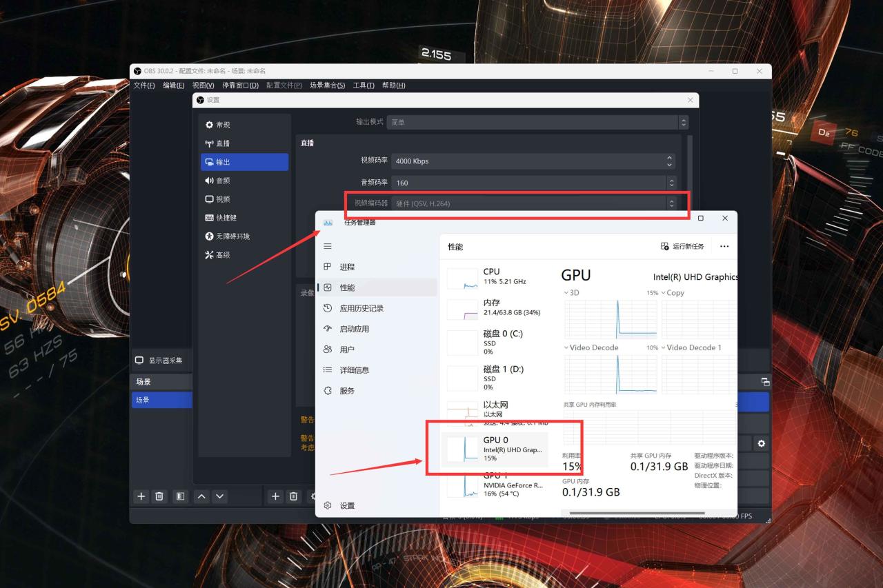
Task: Remove the selected scene using its trash icon
Action: tap(159, 496)
